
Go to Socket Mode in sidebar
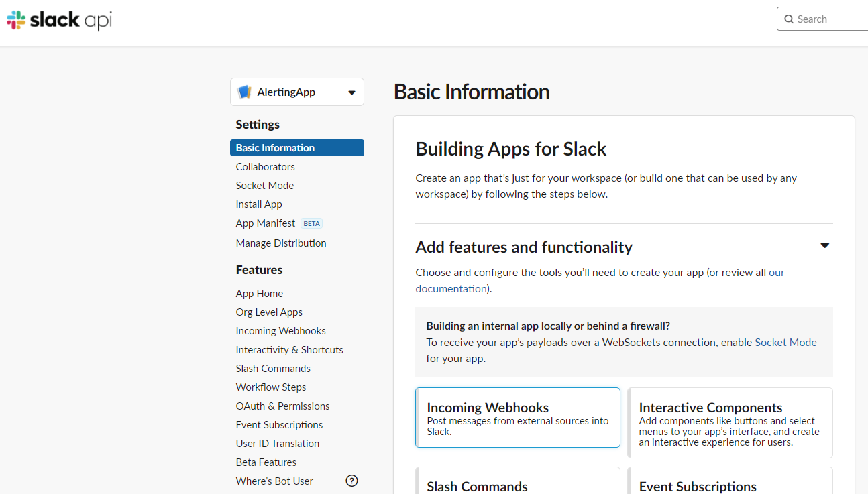click(x=264, y=186)
